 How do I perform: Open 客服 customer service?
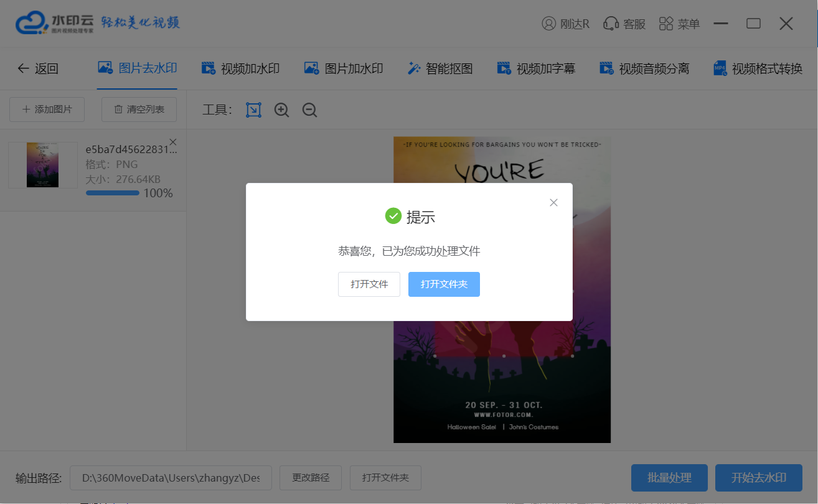[x=624, y=24]
